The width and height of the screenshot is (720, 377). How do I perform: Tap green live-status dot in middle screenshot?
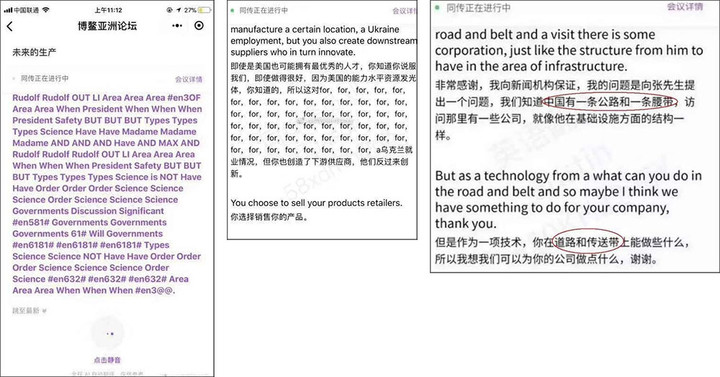click(233, 10)
